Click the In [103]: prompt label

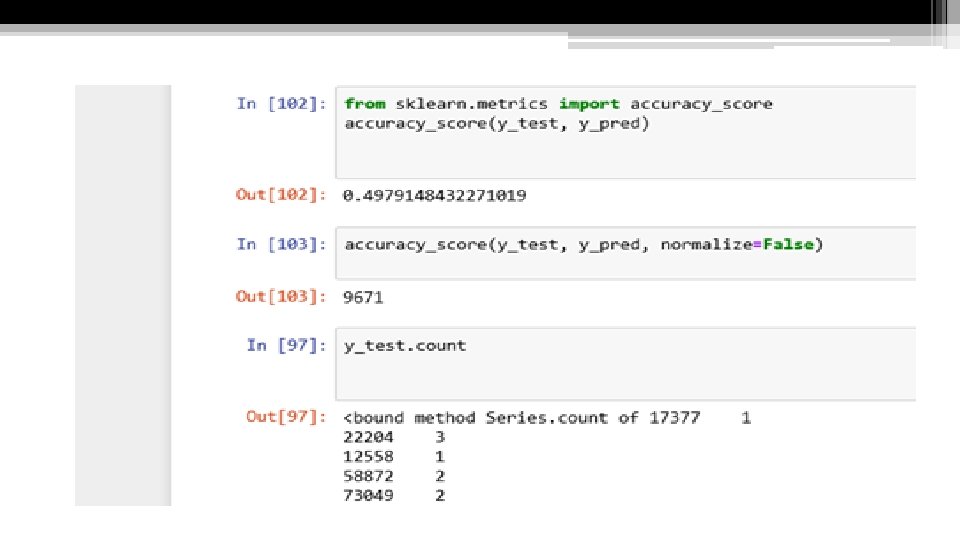click(x=281, y=244)
